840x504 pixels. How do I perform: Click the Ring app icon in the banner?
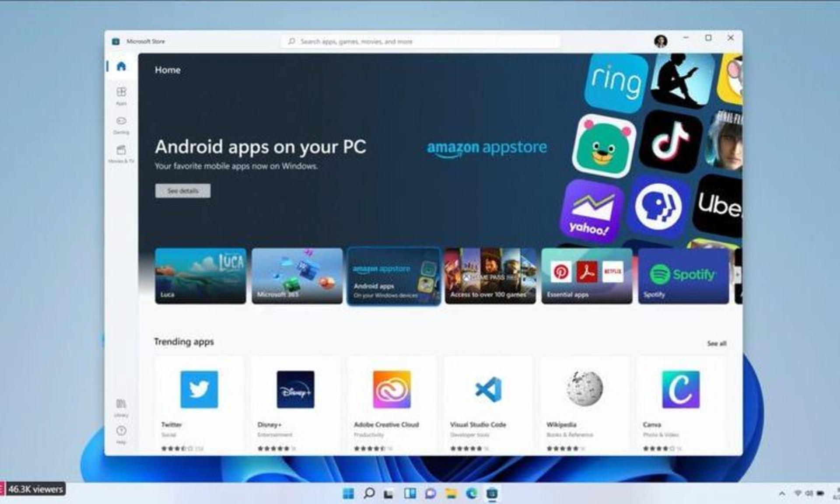616,82
